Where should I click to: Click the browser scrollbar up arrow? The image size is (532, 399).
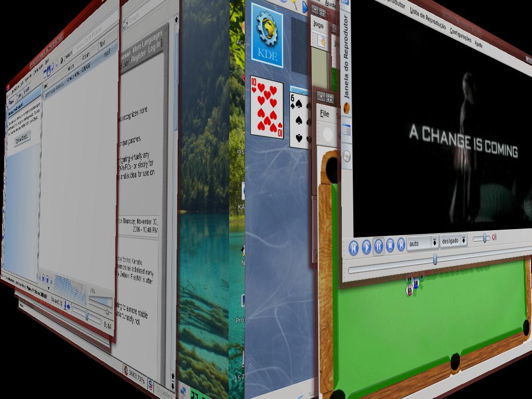(x=176, y=20)
